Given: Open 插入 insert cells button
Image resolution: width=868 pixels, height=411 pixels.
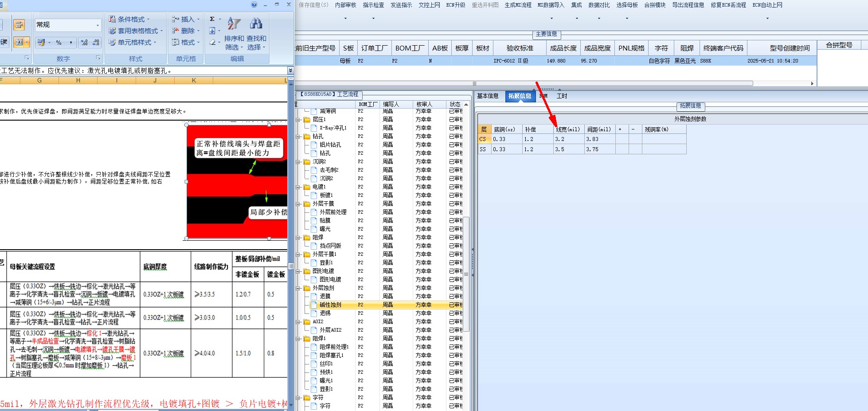Looking at the screenshot, I should click(186, 19).
